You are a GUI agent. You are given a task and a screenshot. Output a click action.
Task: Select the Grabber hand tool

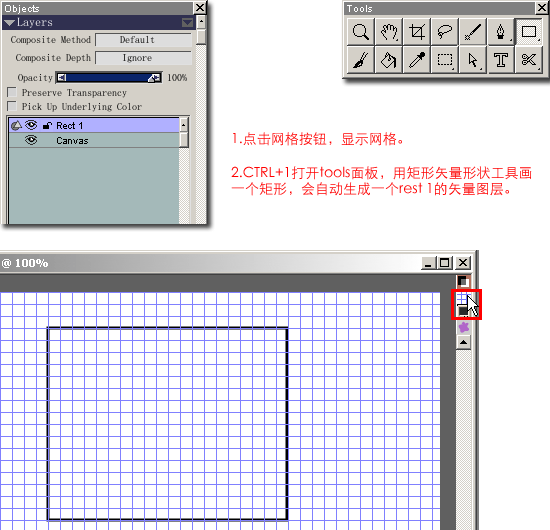coord(389,32)
